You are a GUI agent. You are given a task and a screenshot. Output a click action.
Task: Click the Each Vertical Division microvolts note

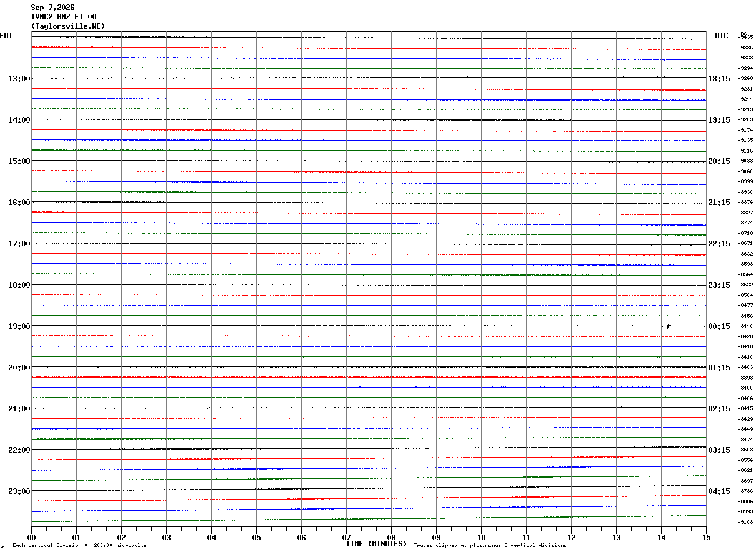(79, 546)
